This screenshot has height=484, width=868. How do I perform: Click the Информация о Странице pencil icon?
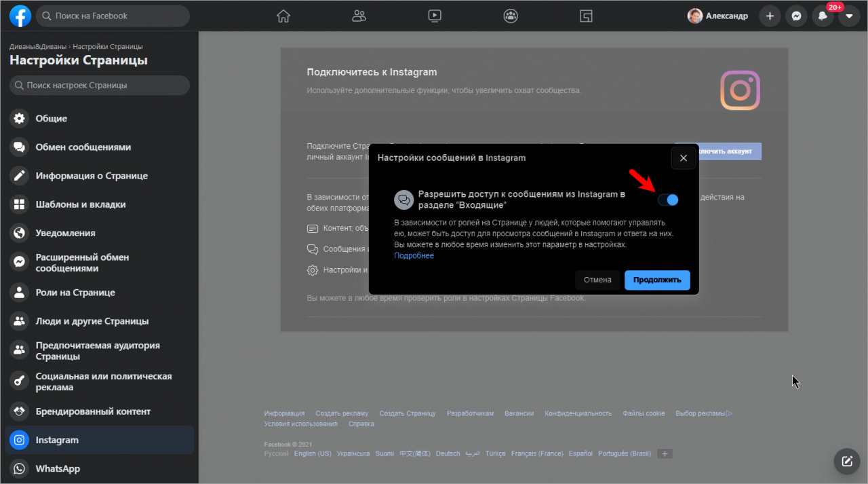20,176
